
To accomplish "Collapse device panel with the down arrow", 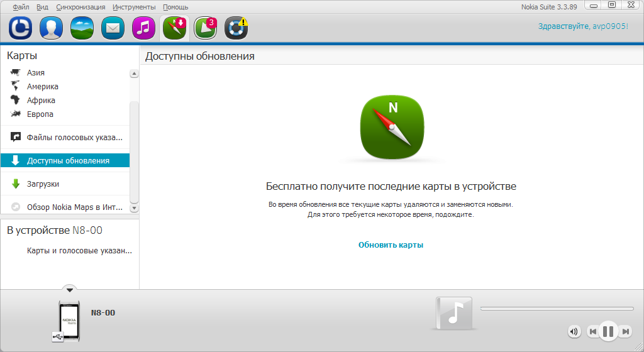I will 70,289.
